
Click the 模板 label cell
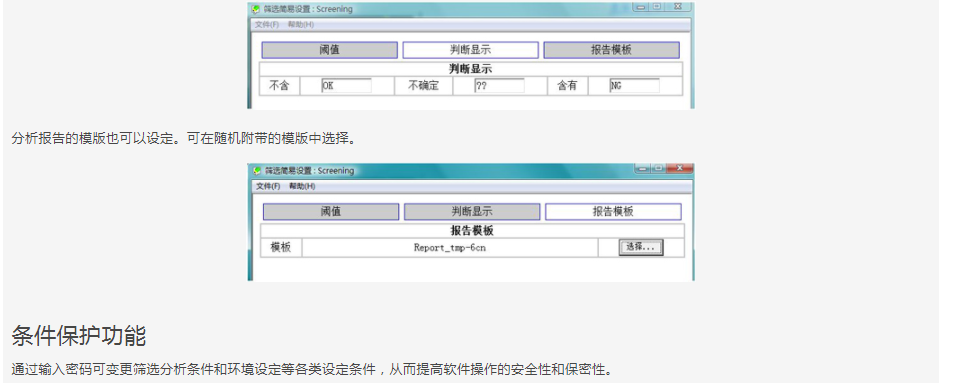pyautogui.click(x=281, y=248)
